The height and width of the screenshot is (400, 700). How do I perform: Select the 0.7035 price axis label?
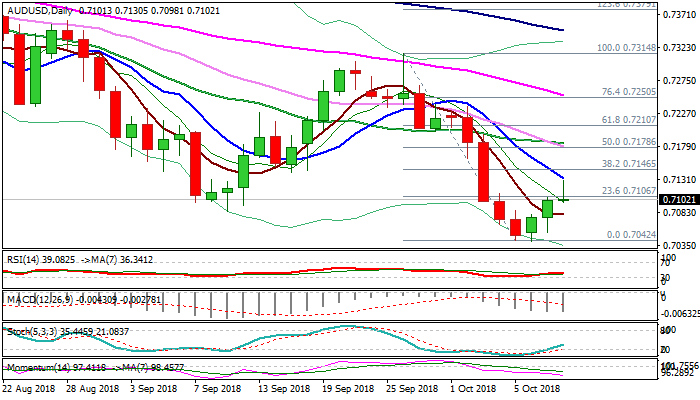click(680, 245)
